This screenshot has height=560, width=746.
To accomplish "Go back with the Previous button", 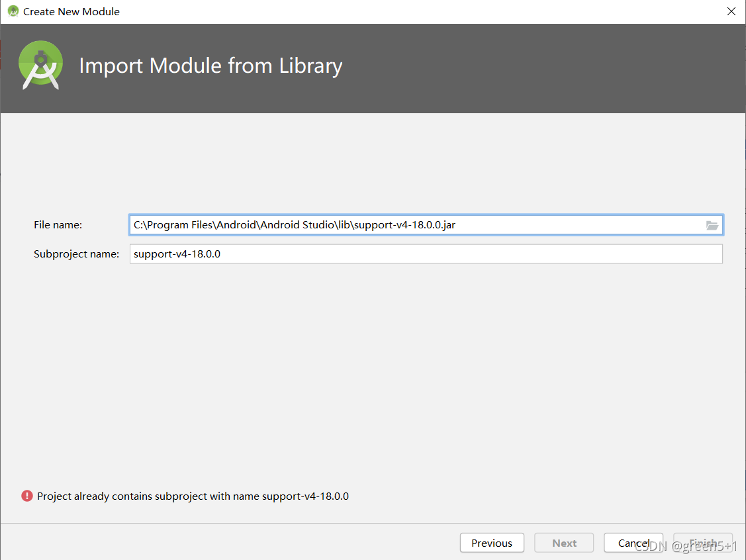I will 492,543.
